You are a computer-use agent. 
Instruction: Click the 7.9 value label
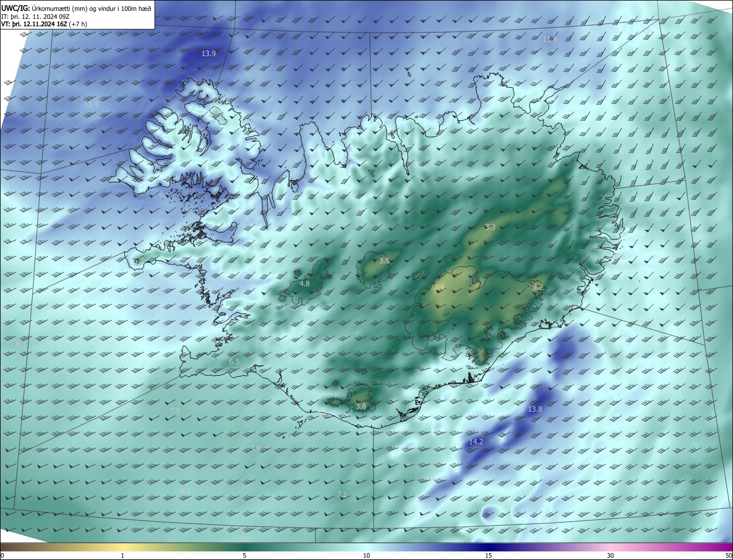pyautogui.click(x=175, y=411)
